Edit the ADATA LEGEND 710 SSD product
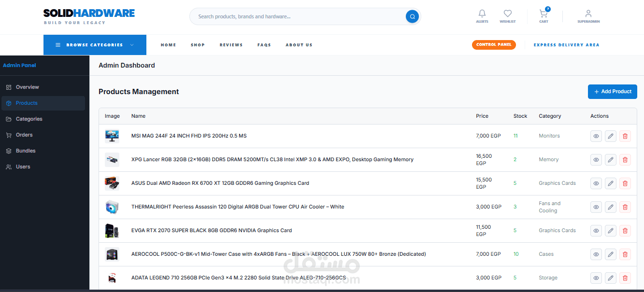 pyautogui.click(x=611, y=278)
